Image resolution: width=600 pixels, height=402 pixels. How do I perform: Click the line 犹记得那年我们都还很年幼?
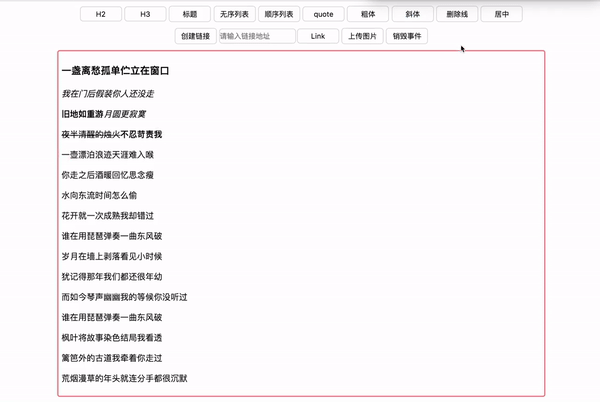pos(112,277)
